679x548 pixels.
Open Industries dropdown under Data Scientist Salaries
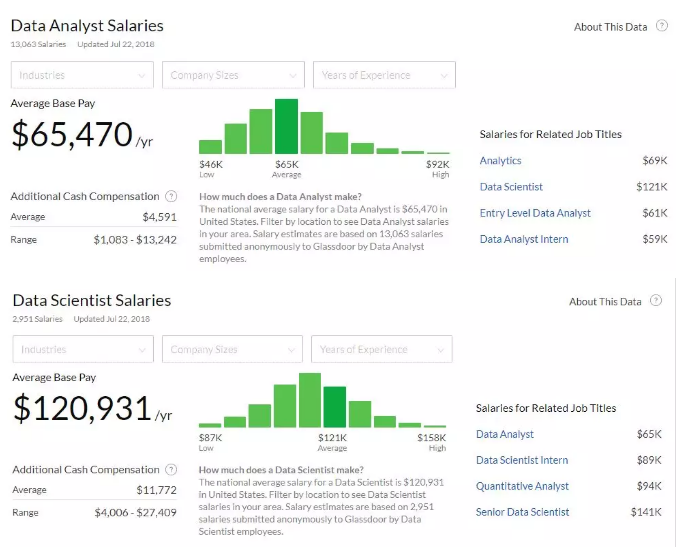pos(82,349)
